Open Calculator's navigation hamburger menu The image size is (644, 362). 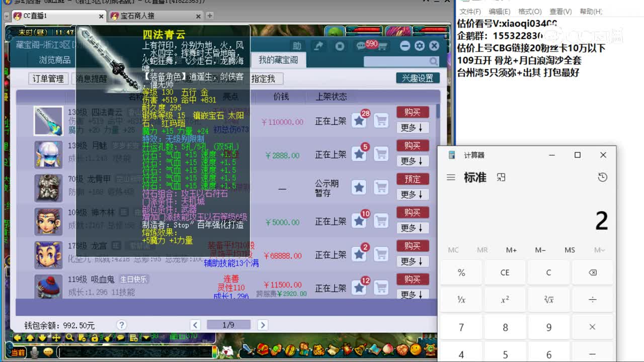(451, 177)
